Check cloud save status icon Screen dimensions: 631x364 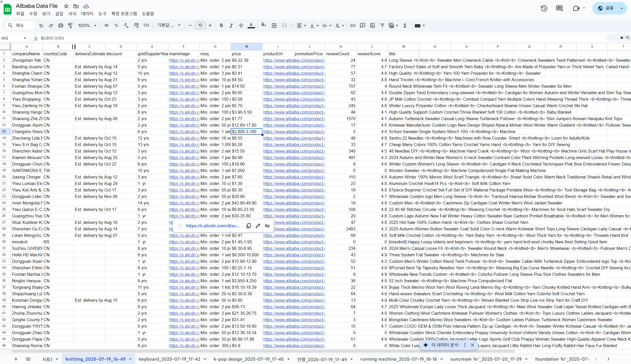coord(86,6)
